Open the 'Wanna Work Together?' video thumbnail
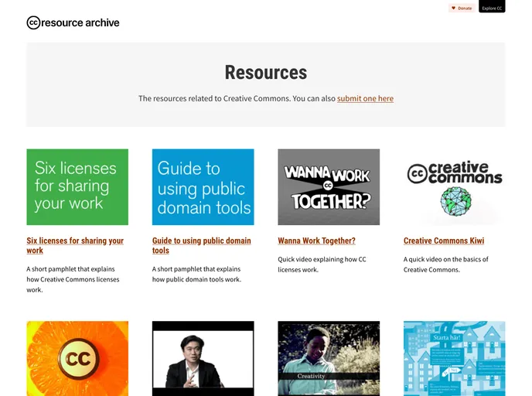 coord(329,187)
